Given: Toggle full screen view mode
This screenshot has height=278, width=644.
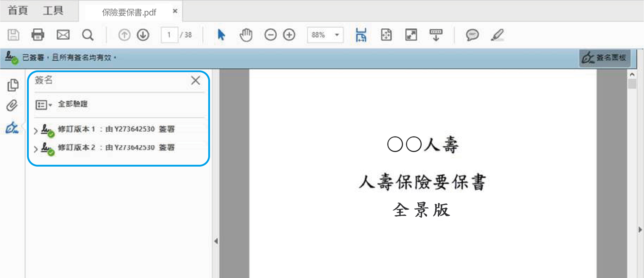Looking at the screenshot, I should pyautogui.click(x=411, y=35).
